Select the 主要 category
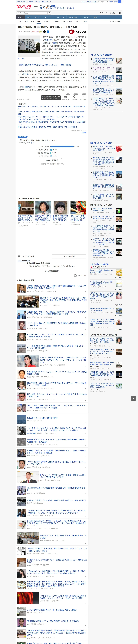Screen dimensions: 138x644 coord(20,21)
